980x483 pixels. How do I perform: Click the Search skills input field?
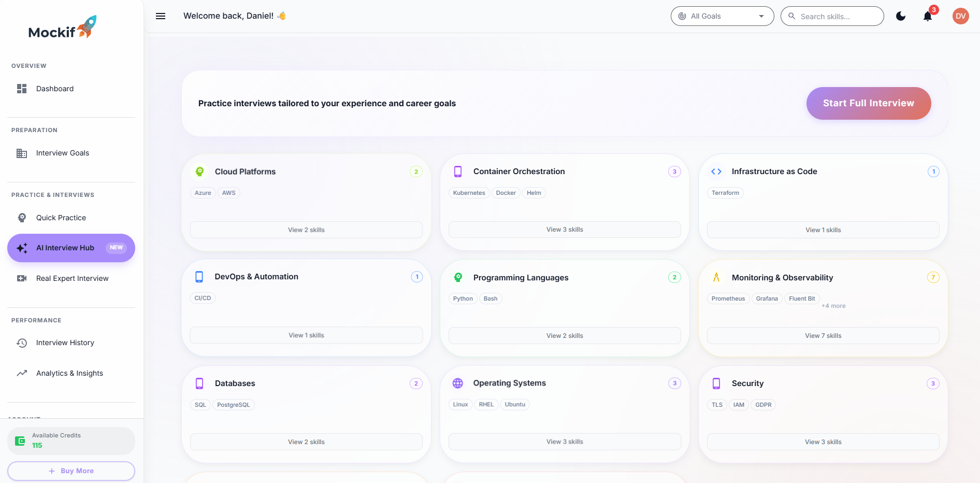[x=832, y=16]
